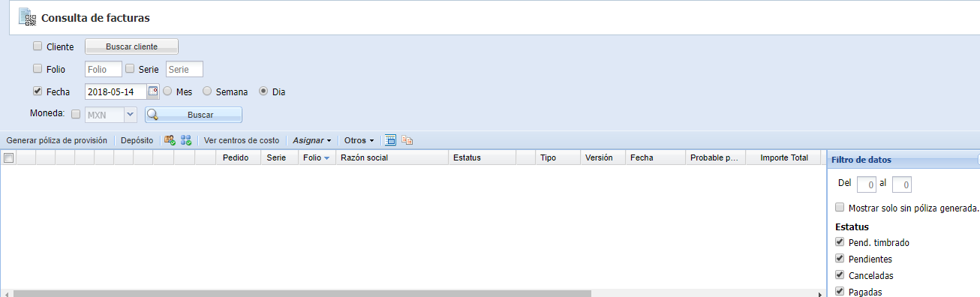
Task: Enable the Moneda checkbox
Action: point(76,114)
